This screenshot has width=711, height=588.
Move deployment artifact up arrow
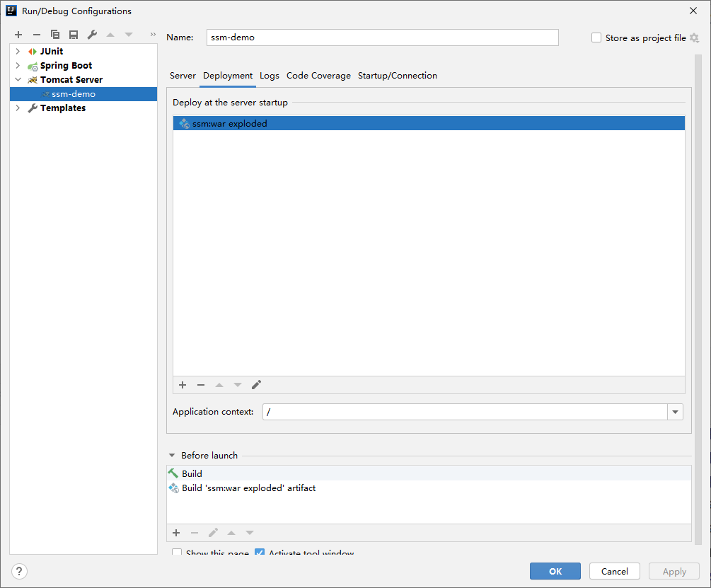coord(219,385)
